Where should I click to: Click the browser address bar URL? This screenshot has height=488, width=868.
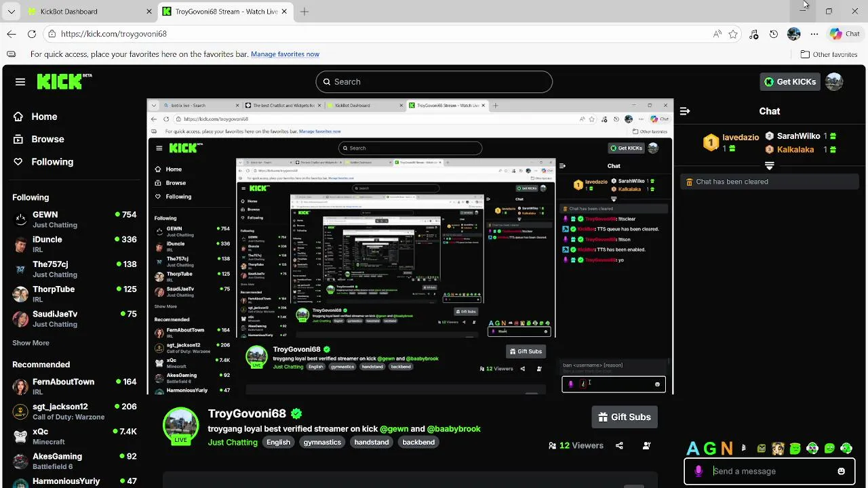click(113, 34)
